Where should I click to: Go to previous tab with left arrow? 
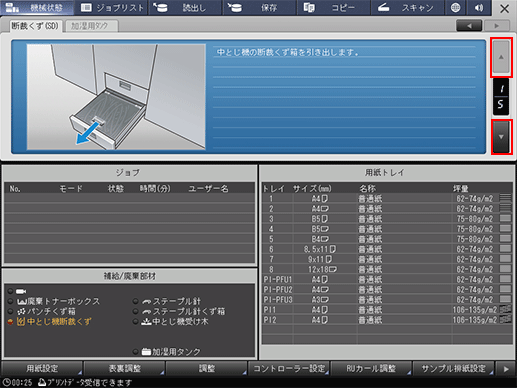coord(469,26)
